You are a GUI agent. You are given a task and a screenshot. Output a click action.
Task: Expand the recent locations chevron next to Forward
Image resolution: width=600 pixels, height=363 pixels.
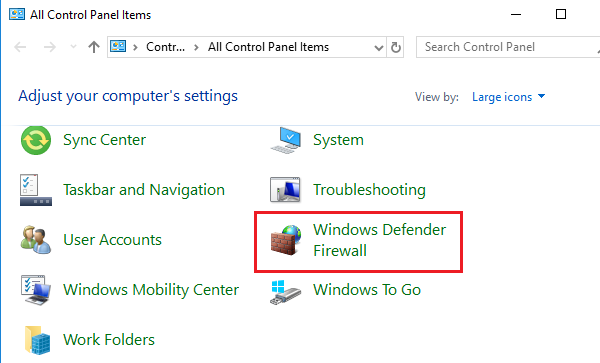click(73, 47)
